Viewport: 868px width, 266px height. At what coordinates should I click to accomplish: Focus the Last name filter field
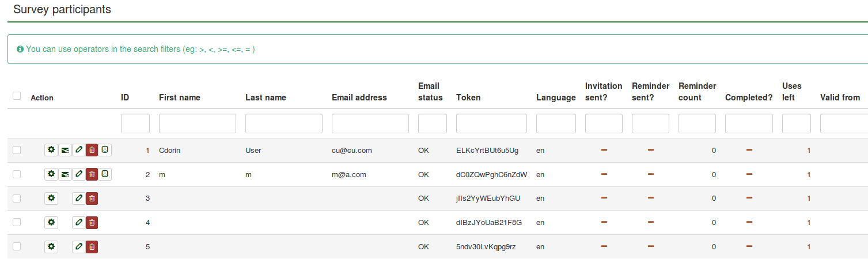[283, 123]
